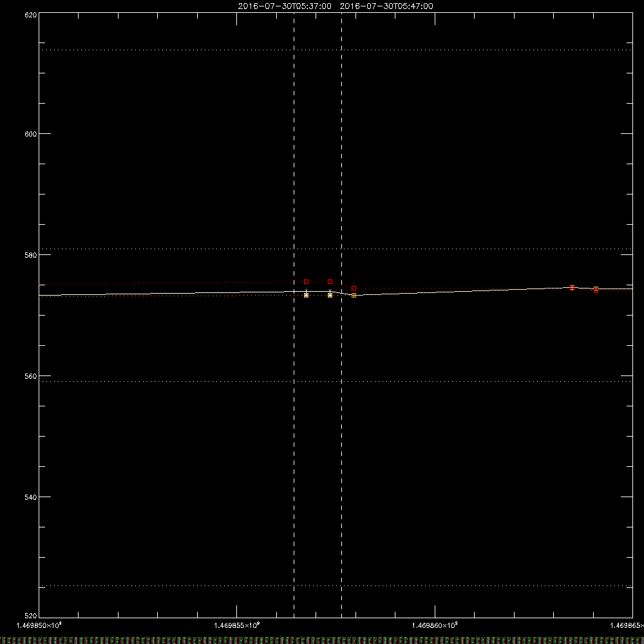This screenshot has width=644, height=644.
Task: Pick the orange square marker after right dashed line
Action: [x=354, y=296]
